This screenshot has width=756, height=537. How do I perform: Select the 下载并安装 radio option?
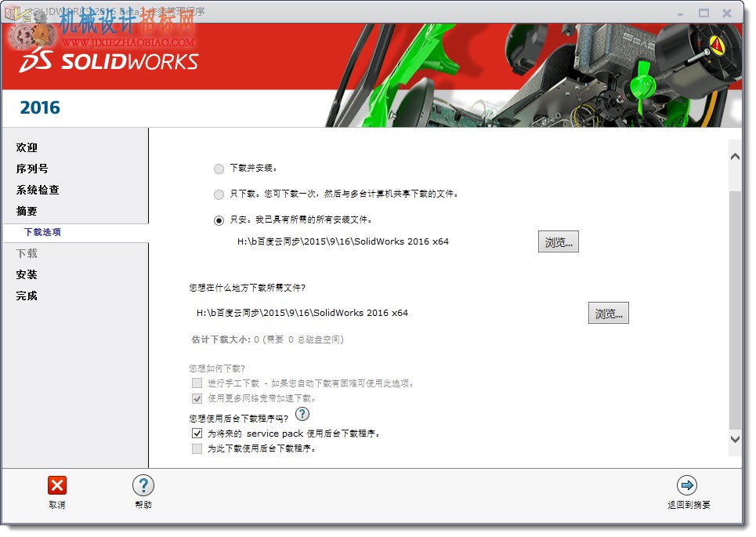tap(219, 169)
